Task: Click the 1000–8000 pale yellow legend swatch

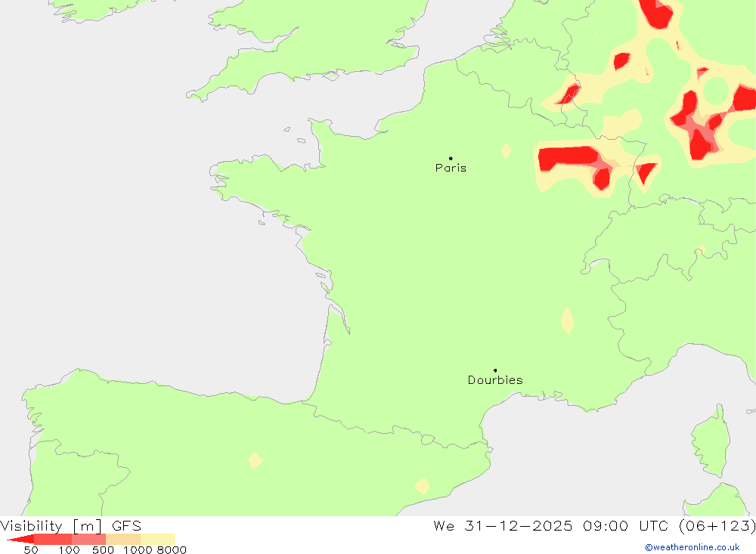Action: (x=158, y=539)
